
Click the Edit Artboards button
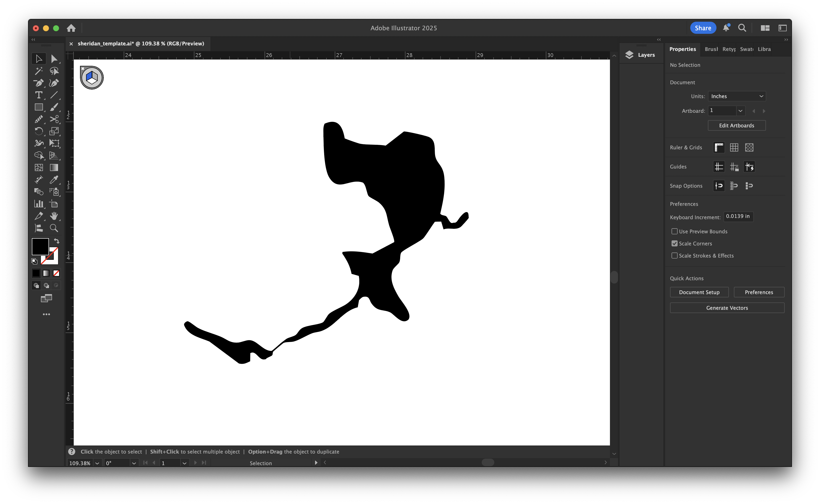[x=737, y=125]
